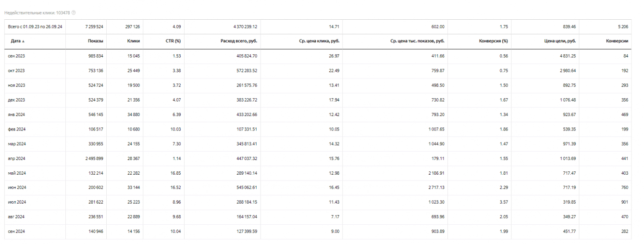Click the Ср. цена клика, руб. header
644x244 pixels.
[x=320, y=41]
